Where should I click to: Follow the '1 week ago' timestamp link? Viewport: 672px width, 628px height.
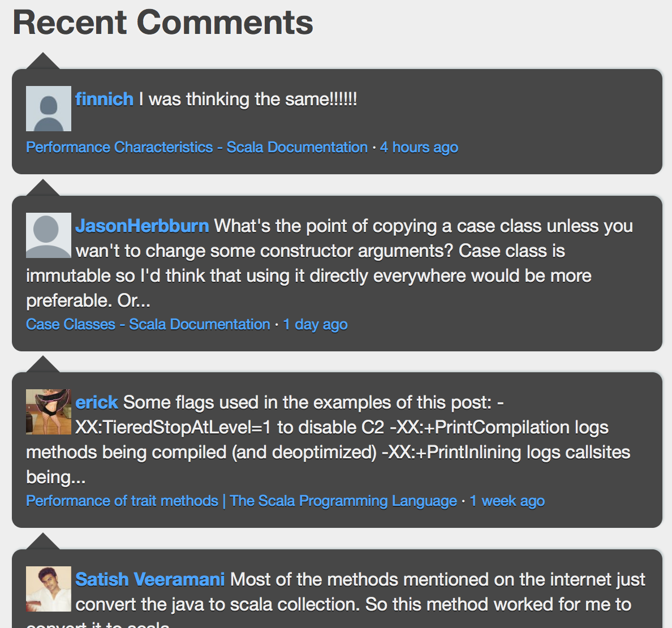507,501
